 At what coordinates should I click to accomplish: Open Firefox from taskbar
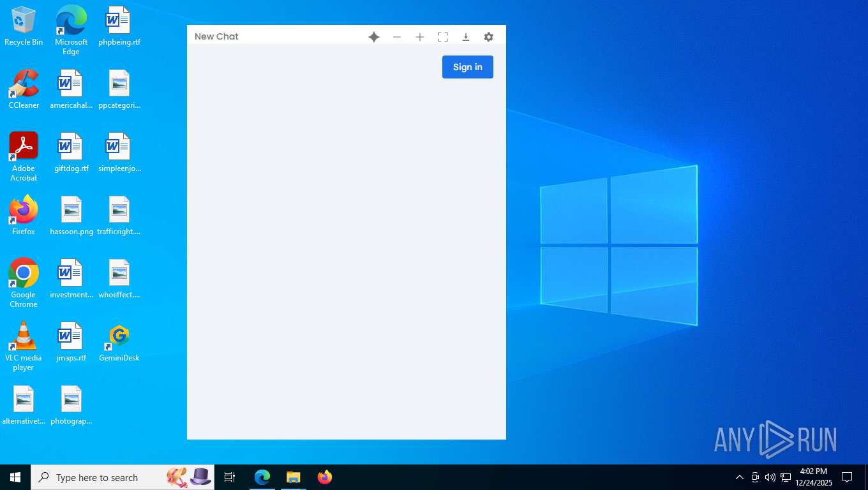325,477
